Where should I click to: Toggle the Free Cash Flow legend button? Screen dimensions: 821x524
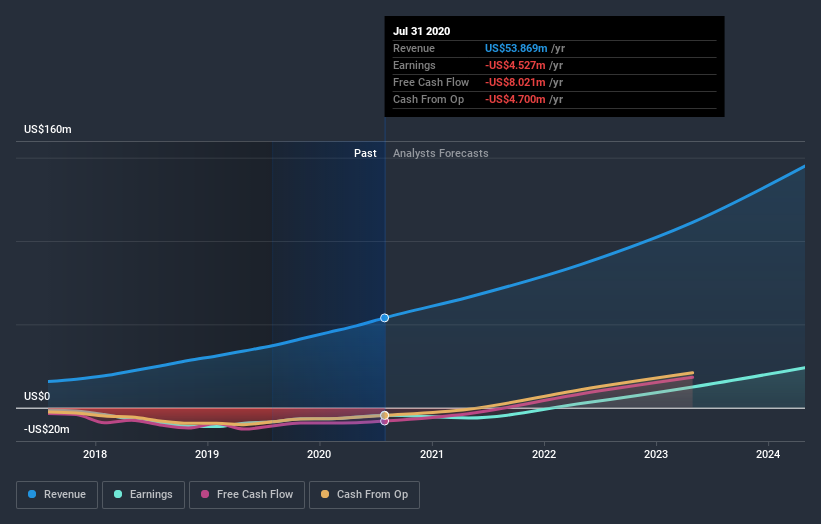(x=247, y=495)
